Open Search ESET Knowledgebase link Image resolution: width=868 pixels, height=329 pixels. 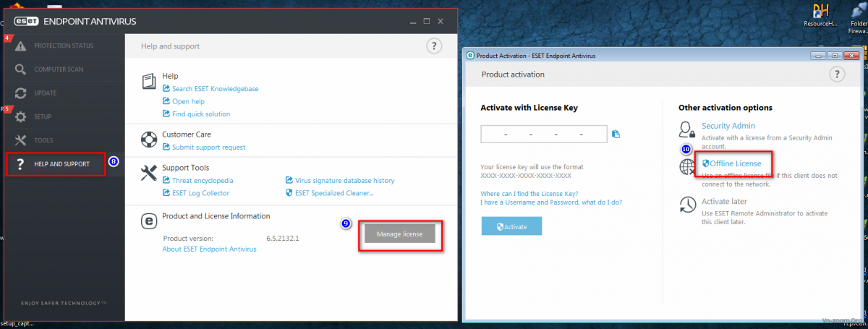(x=215, y=89)
